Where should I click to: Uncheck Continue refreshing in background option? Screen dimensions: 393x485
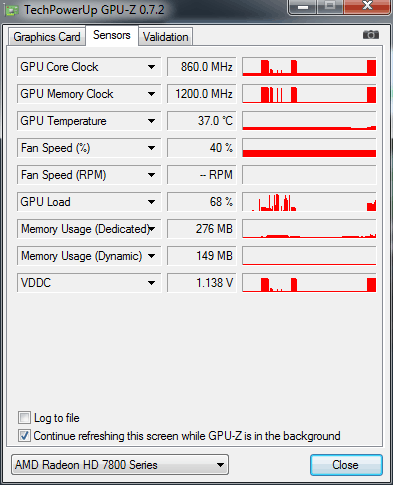coord(24,436)
